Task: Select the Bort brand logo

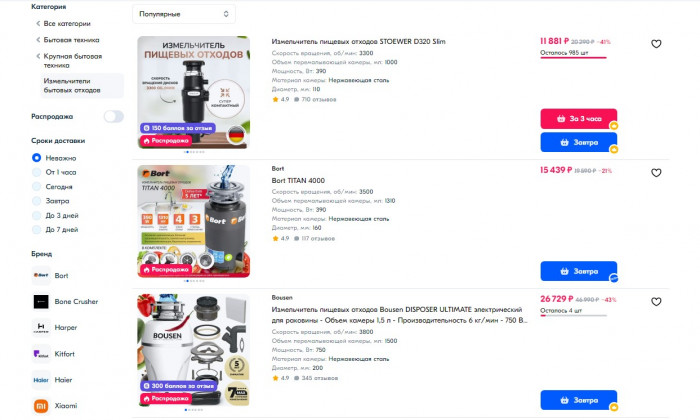Action: click(41, 275)
